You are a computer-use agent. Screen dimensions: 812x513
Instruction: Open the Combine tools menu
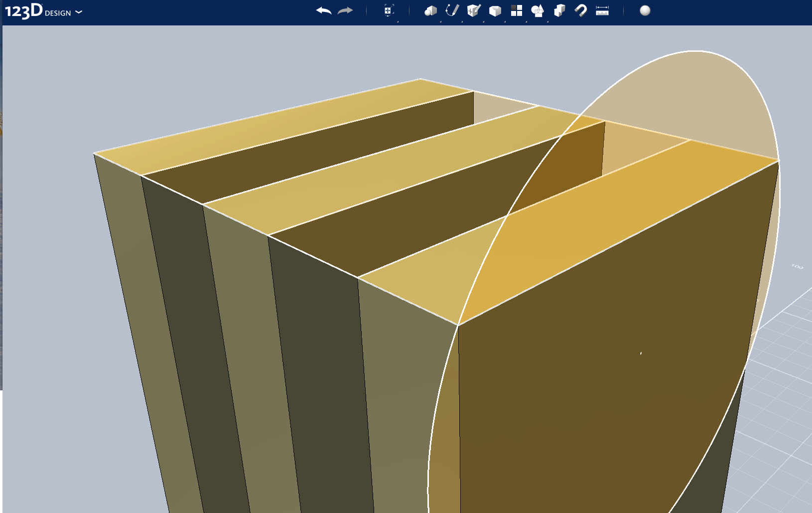(x=559, y=10)
